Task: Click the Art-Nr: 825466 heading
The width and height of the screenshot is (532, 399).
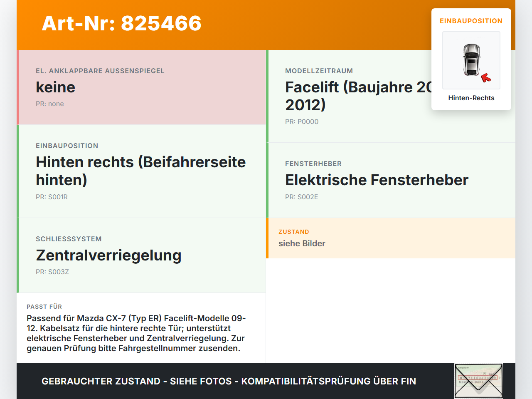Action: [122, 23]
